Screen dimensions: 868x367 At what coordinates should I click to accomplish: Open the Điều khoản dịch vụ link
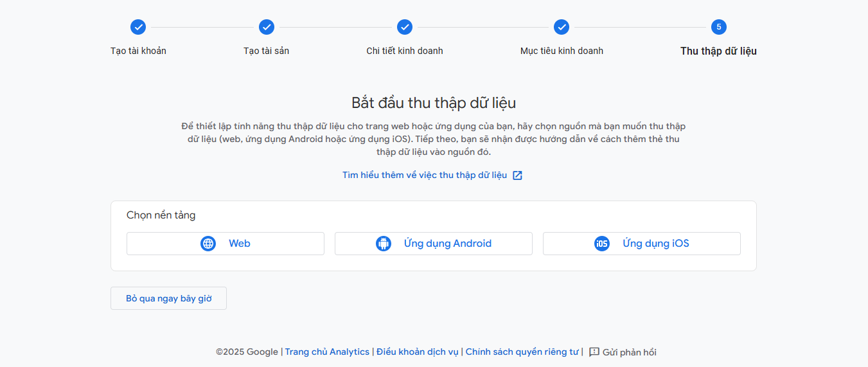click(x=418, y=352)
